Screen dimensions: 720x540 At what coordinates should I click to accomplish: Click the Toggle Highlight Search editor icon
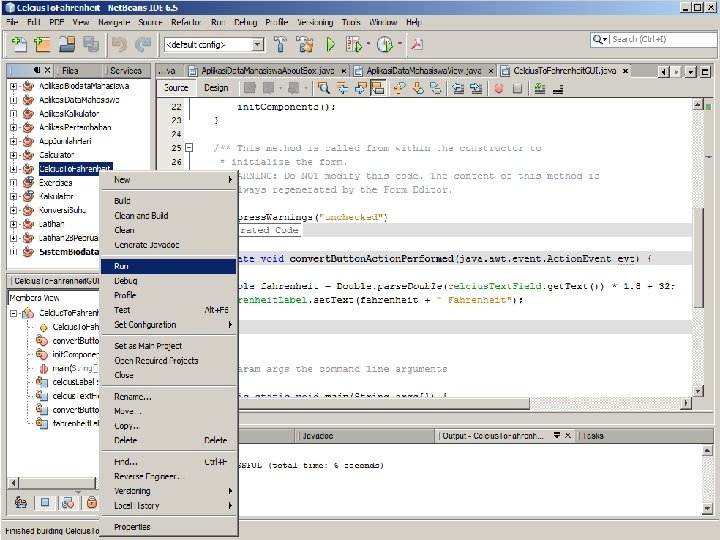pyautogui.click(x=378, y=88)
